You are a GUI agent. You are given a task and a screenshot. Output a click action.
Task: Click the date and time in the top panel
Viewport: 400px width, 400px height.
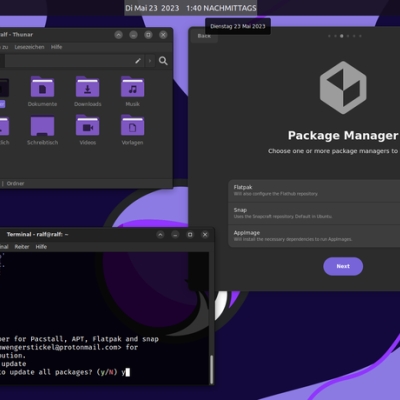coord(191,8)
